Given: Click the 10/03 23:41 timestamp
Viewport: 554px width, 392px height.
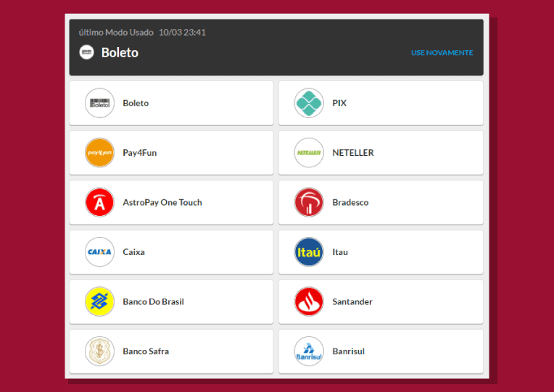Looking at the screenshot, I should (182, 32).
